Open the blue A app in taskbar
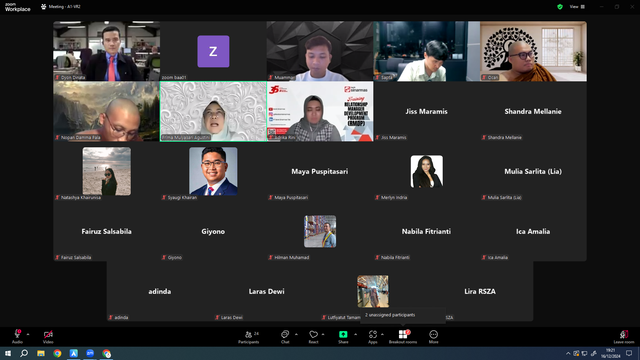Viewport: 640px width, 360px height. 73,353
